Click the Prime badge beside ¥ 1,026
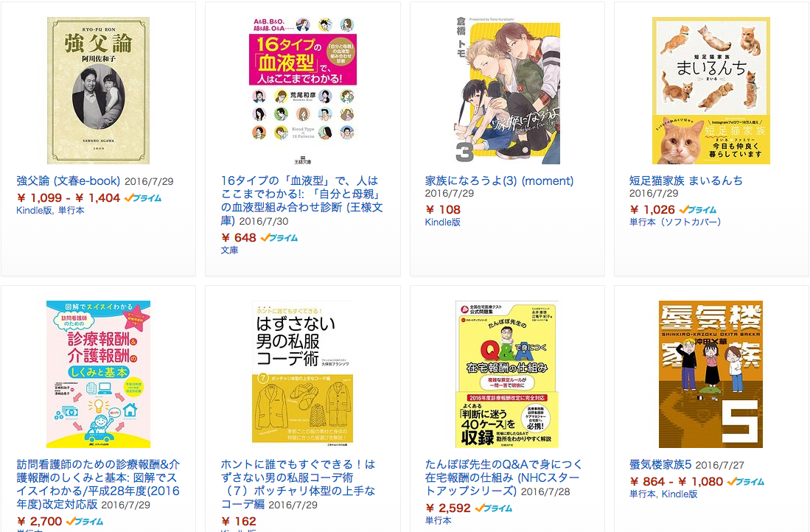This screenshot has height=532, width=810. [x=698, y=210]
